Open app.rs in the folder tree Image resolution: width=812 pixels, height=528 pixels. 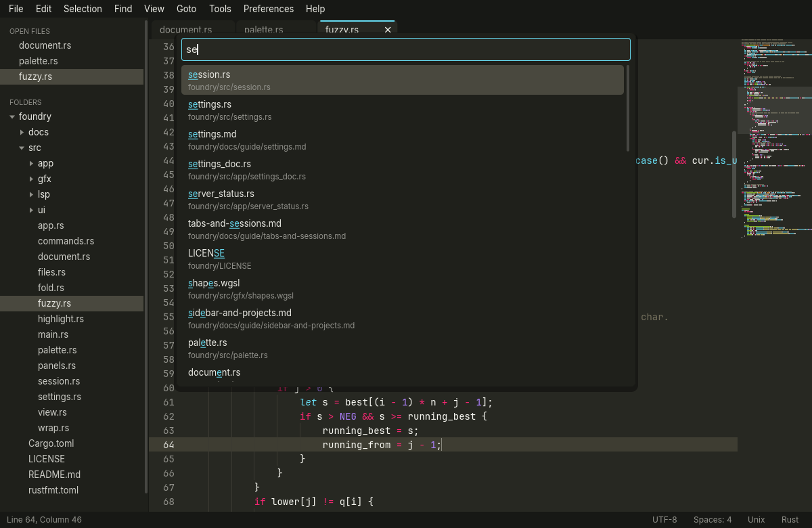pyautogui.click(x=72, y=225)
